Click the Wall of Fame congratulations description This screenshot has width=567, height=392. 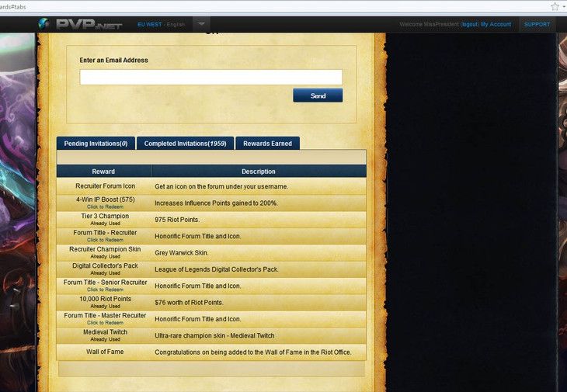(253, 352)
